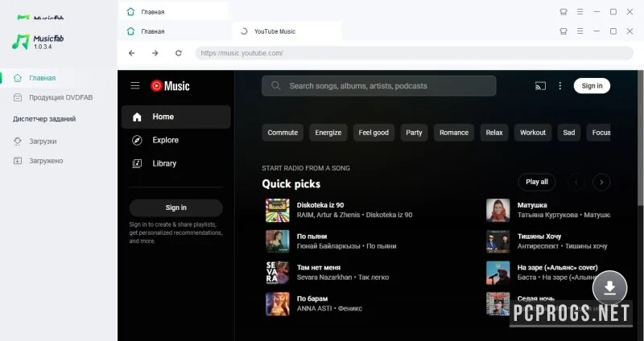Select the Commute mood chip
The image size is (644, 341).
[283, 133]
